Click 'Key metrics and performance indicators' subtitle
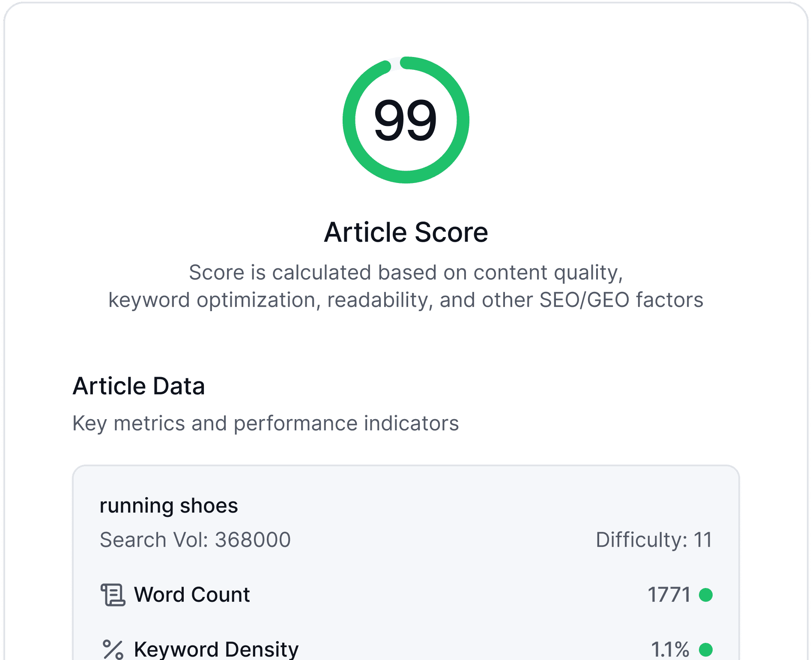Image resolution: width=812 pixels, height=660 pixels. 266,423
